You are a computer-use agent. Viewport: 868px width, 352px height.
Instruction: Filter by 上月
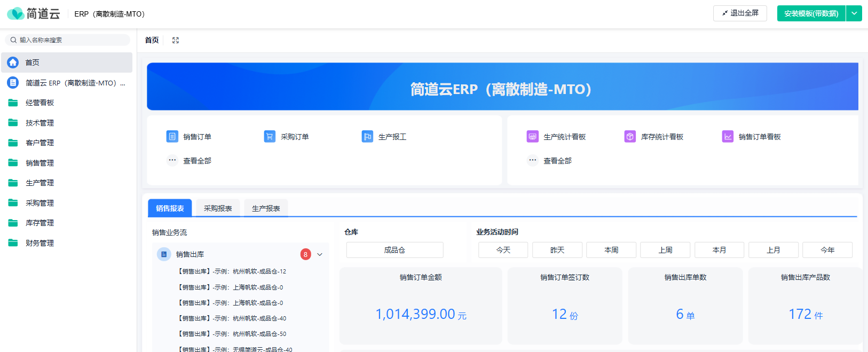pyautogui.click(x=774, y=250)
